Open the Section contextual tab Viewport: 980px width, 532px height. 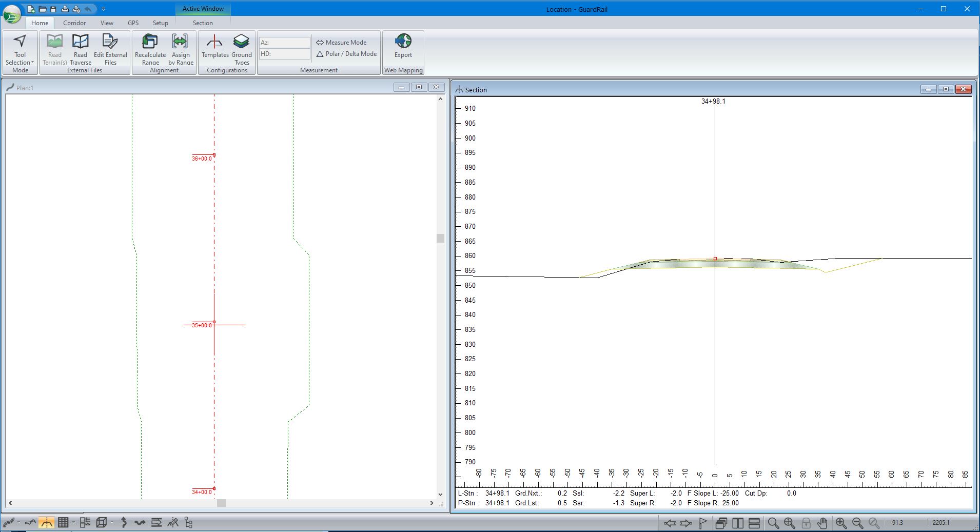203,23
